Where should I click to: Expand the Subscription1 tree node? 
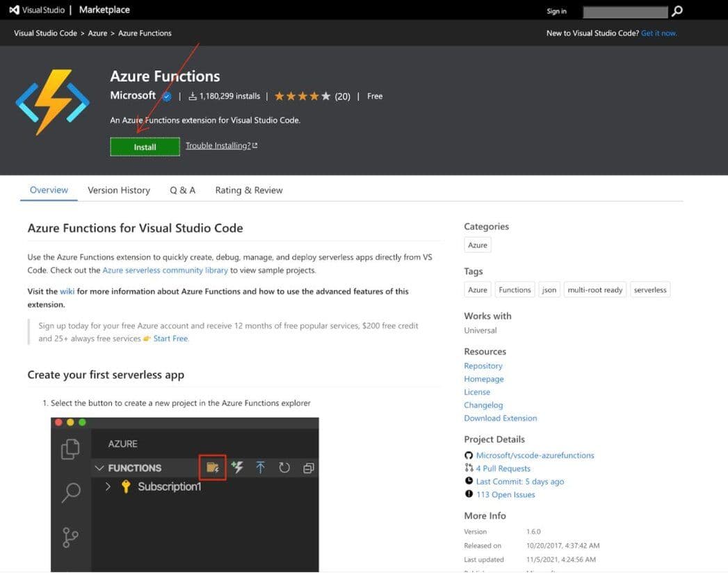[x=108, y=487]
